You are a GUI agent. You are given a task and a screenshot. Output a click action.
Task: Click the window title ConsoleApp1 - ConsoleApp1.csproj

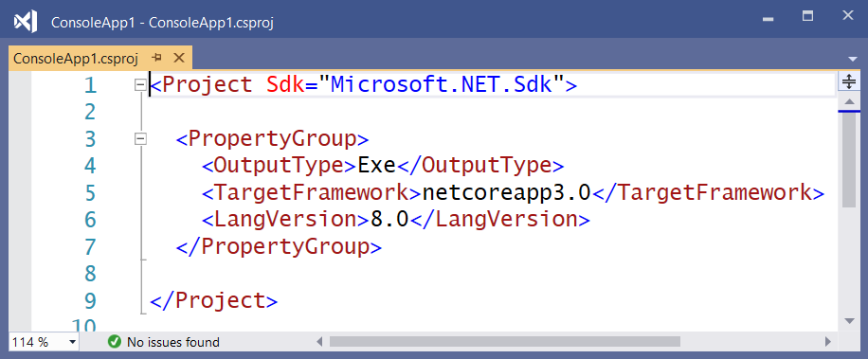[x=162, y=23]
